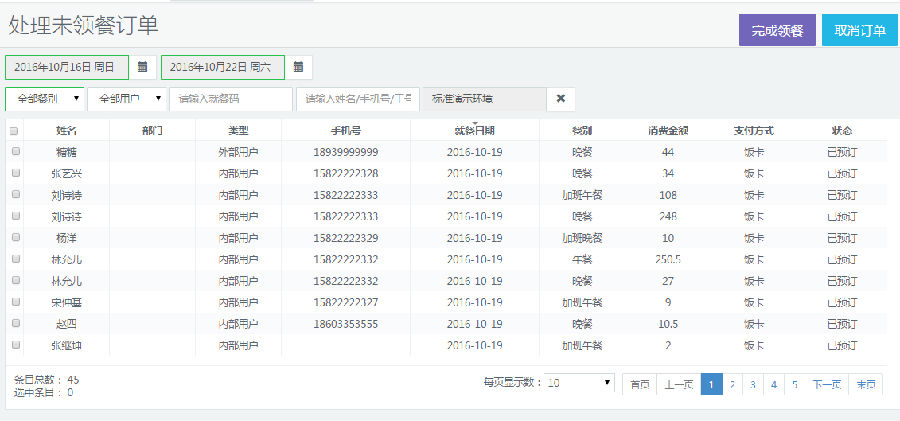Click the 首页 first page button
The image size is (900, 421).
coord(639,384)
